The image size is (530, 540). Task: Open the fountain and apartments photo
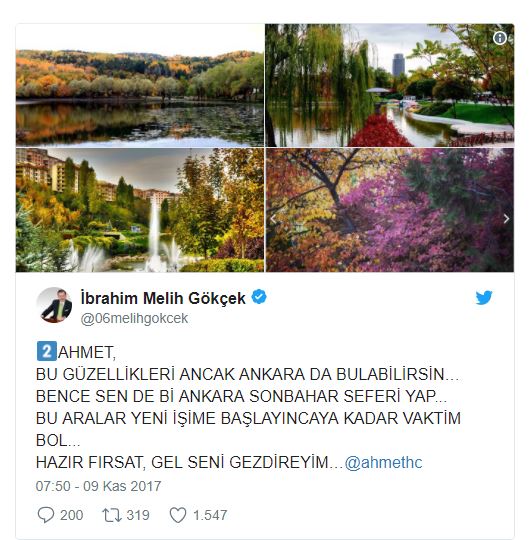click(140, 210)
